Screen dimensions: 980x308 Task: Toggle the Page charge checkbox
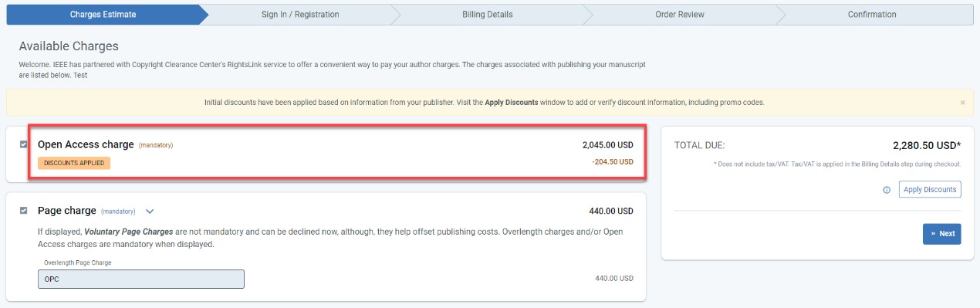[x=23, y=211]
